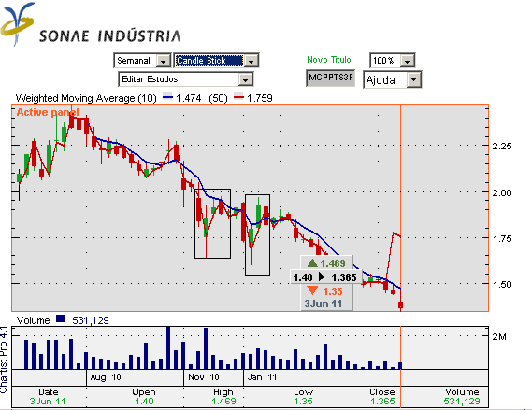
Task: Click the 1.40 open value in tooltip
Action: point(303,277)
